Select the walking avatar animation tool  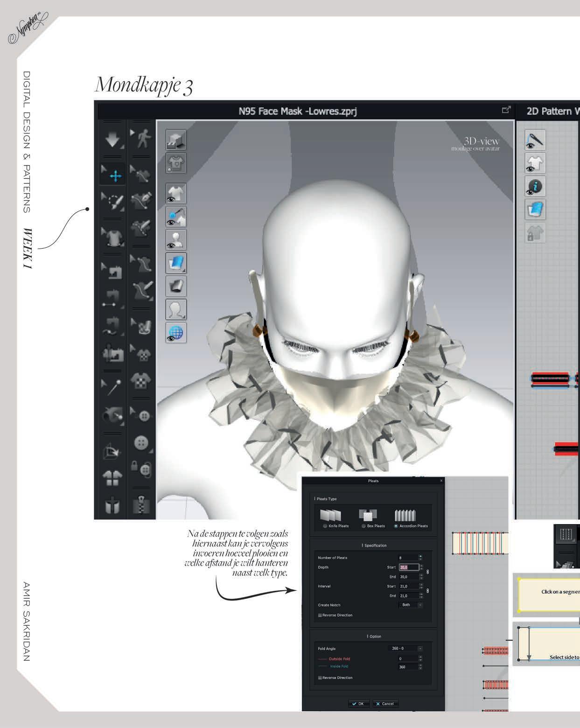point(141,139)
